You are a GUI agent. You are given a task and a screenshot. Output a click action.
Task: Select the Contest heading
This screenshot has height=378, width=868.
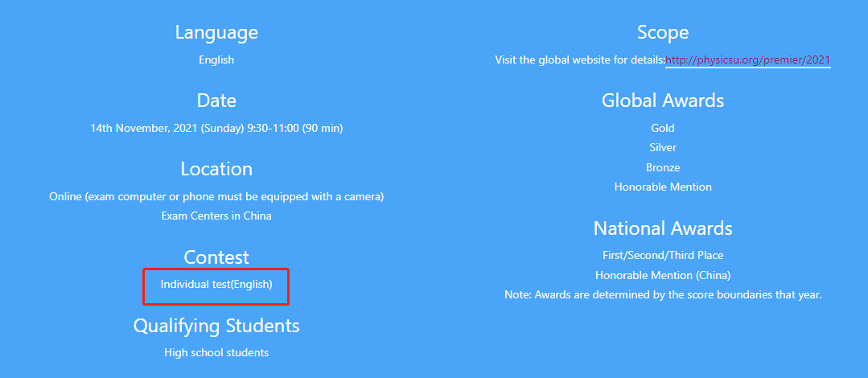click(216, 257)
